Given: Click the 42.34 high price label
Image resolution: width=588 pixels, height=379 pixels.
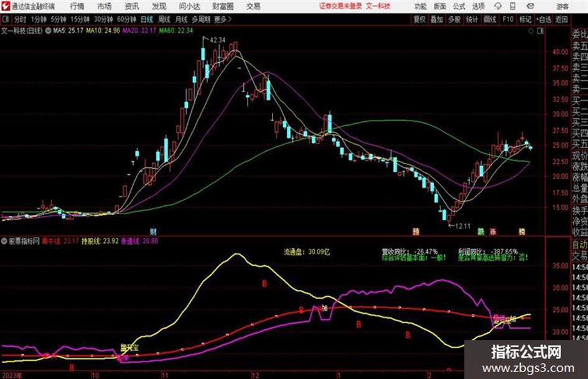Looking at the screenshot, I should click(x=218, y=40).
